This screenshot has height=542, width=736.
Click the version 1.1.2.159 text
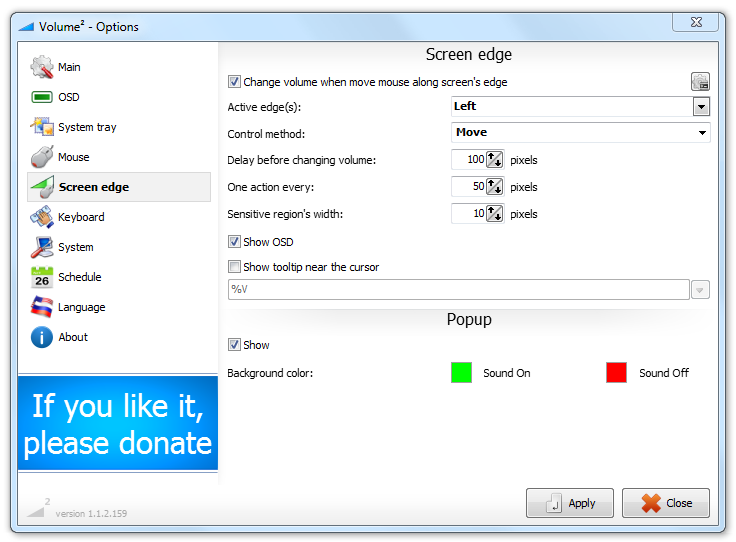pyautogui.click(x=91, y=513)
